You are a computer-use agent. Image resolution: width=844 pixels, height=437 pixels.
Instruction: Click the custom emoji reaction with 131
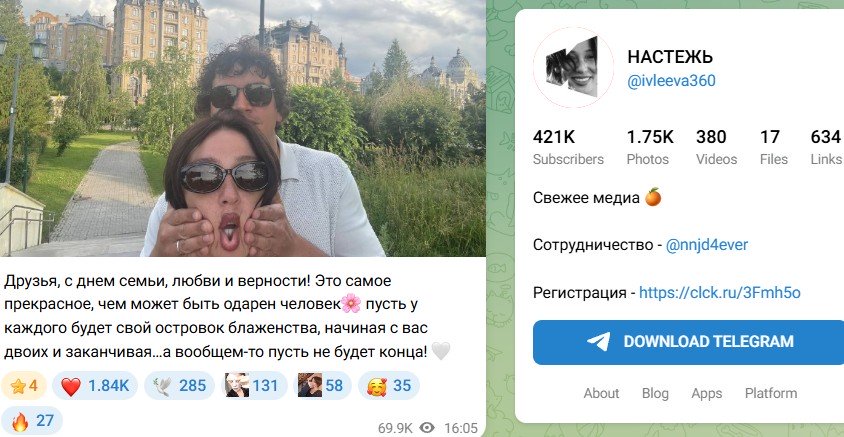tap(254, 385)
